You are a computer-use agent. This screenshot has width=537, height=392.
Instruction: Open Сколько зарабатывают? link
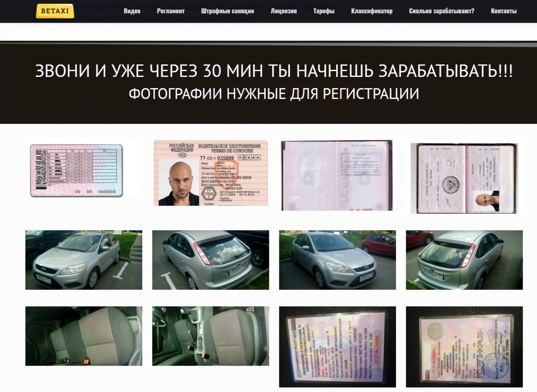tap(442, 11)
